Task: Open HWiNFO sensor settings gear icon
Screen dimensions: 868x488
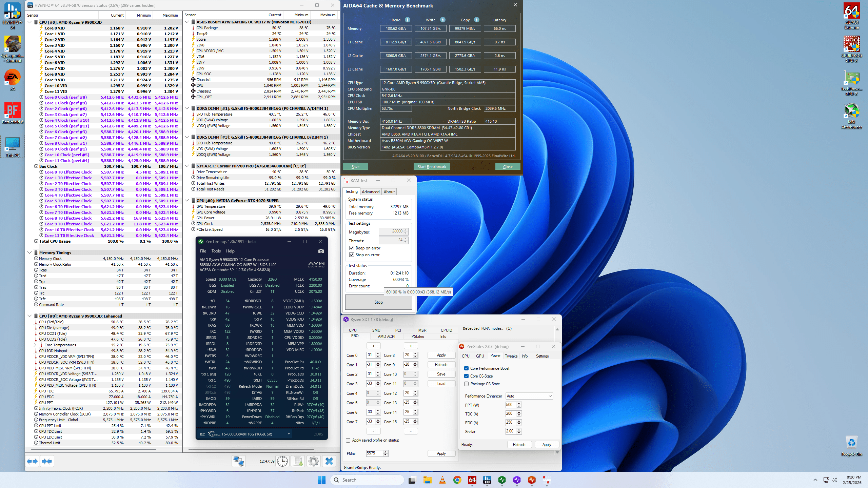Action: (x=314, y=461)
